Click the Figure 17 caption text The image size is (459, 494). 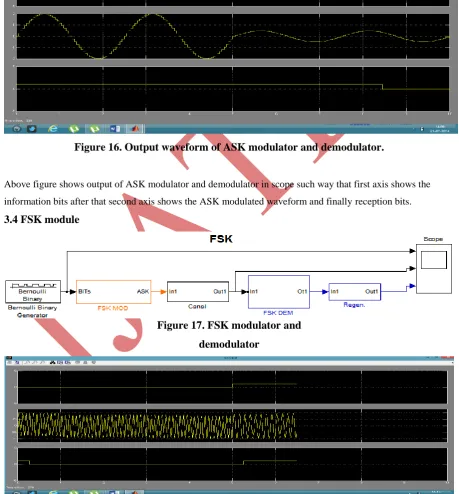[x=229, y=334]
